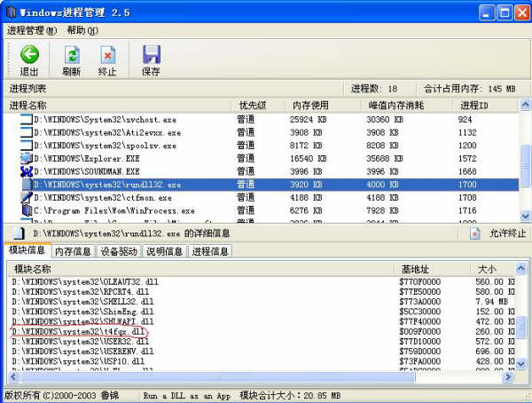Click process list scrollbar down arrow
Viewport: 532px width, 403px height.
(525, 216)
